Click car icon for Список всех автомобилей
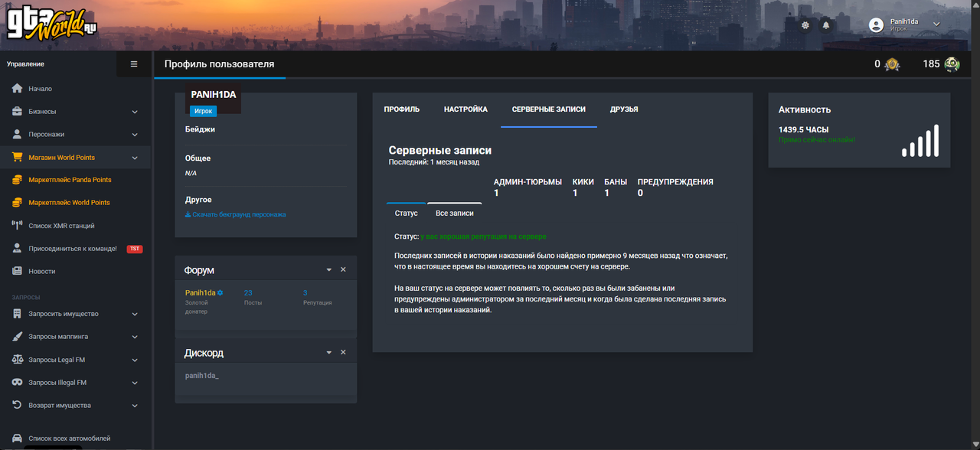Screen dimensions: 980x450 pos(18,439)
